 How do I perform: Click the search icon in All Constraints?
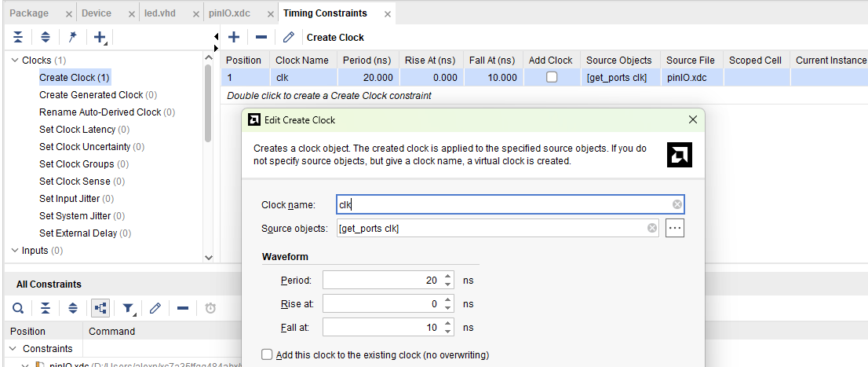coord(17,308)
